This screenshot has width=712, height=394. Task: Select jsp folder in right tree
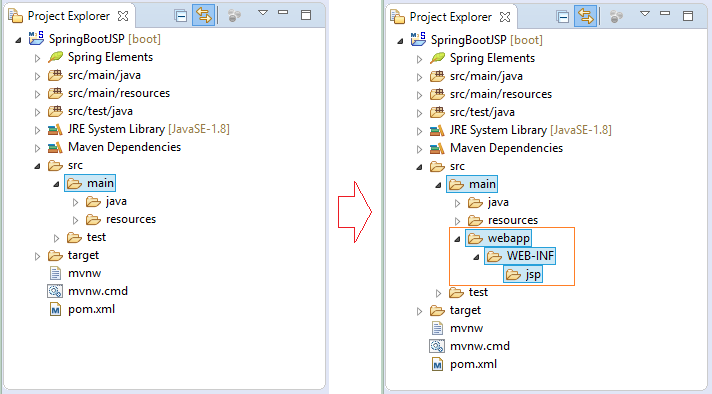click(x=523, y=274)
